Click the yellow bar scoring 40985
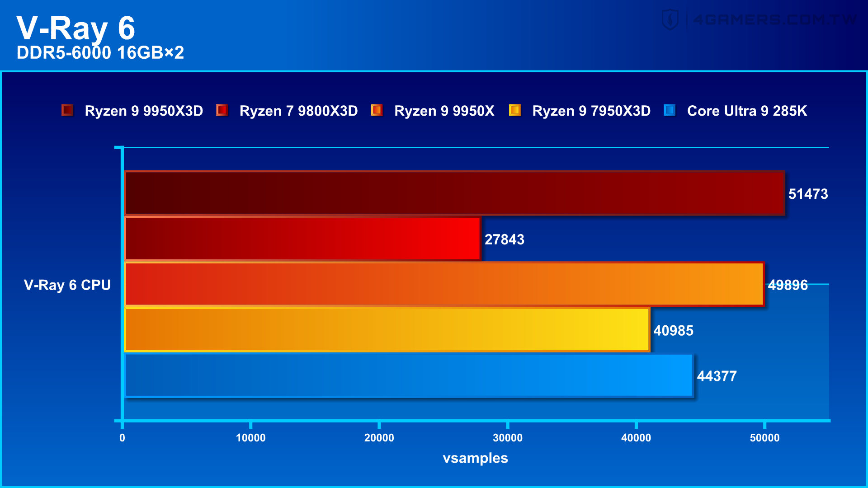 click(387, 330)
